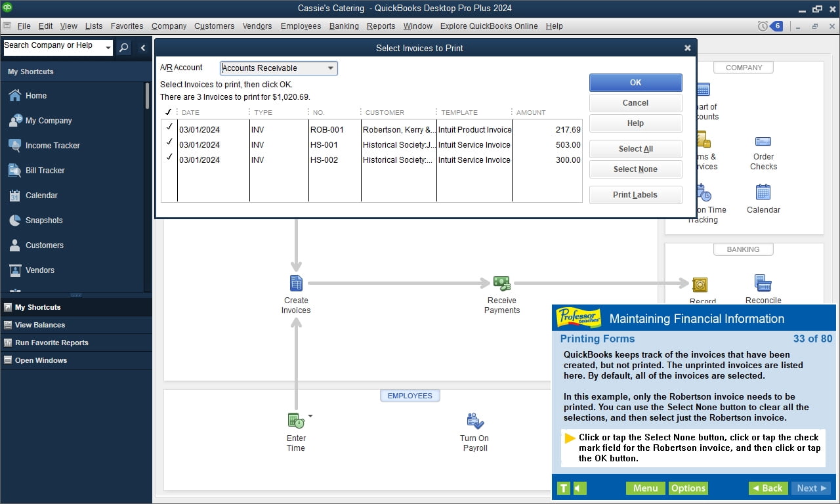This screenshot has height=504, width=840.
Task: Click the 'Robertson, Kerry &...' customer cell
Action: point(399,130)
